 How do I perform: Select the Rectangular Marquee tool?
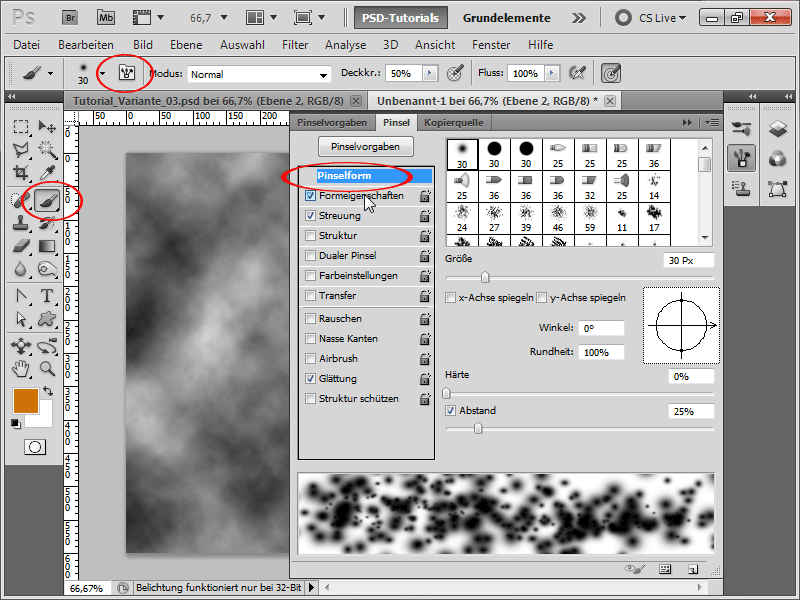pos(21,127)
